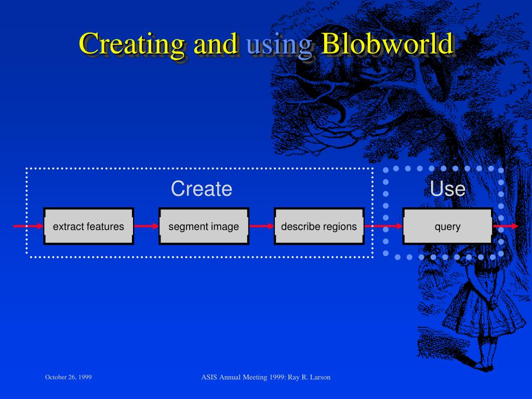Click the 'segment image' box
Screen dimensions: 532x399
pyautogui.click(x=204, y=227)
